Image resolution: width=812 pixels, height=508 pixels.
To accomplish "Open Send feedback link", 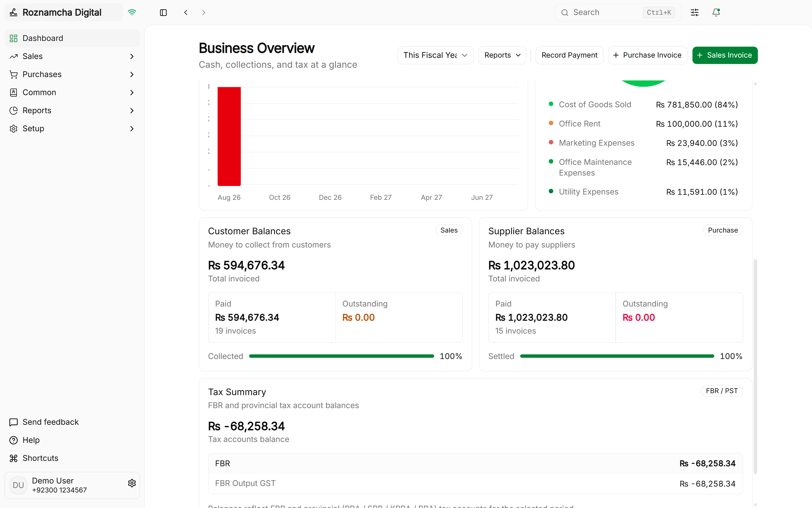I will pyautogui.click(x=72, y=422).
